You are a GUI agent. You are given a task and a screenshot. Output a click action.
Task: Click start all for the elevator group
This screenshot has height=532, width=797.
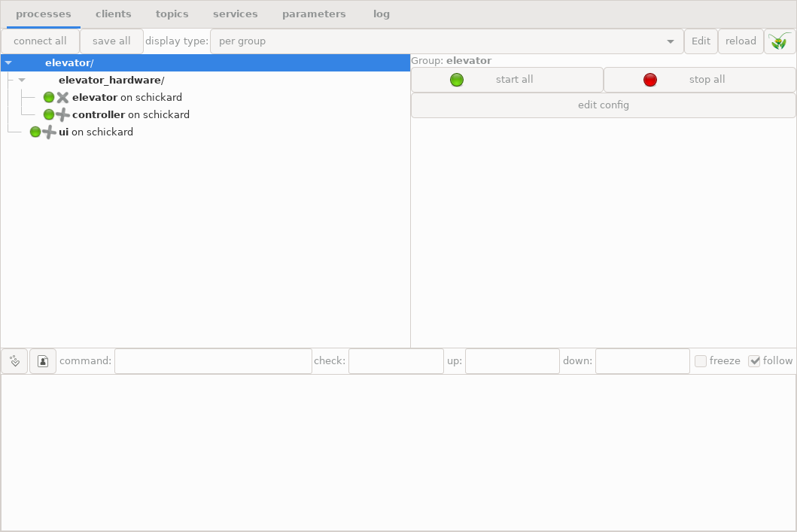(506, 80)
